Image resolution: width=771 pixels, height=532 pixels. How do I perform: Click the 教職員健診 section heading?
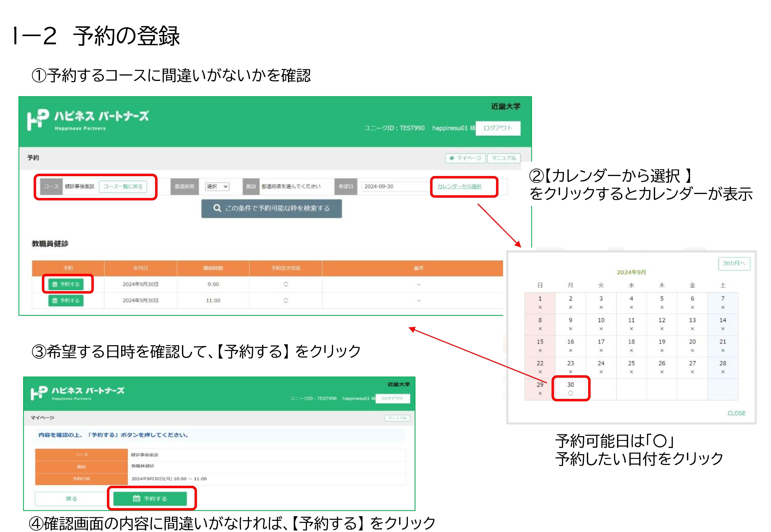point(50,244)
